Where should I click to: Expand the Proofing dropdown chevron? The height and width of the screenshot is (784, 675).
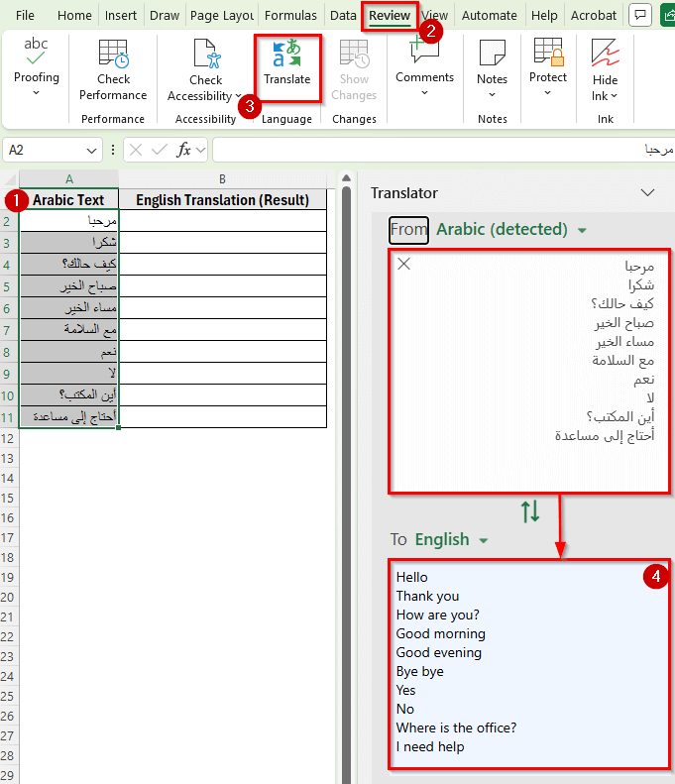[36, 93]
